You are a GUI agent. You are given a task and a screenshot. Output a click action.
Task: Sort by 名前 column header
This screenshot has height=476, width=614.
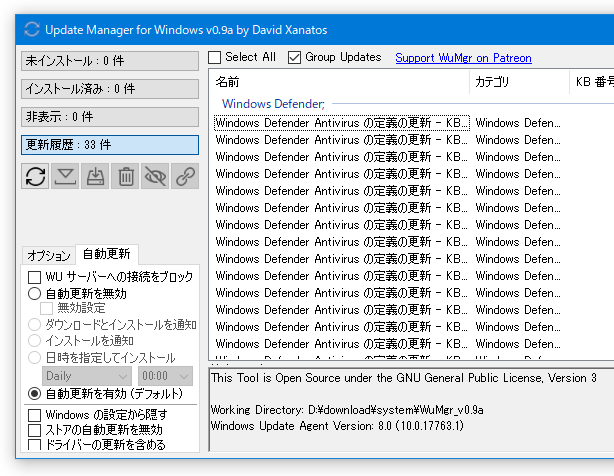[x=339, y=82]
